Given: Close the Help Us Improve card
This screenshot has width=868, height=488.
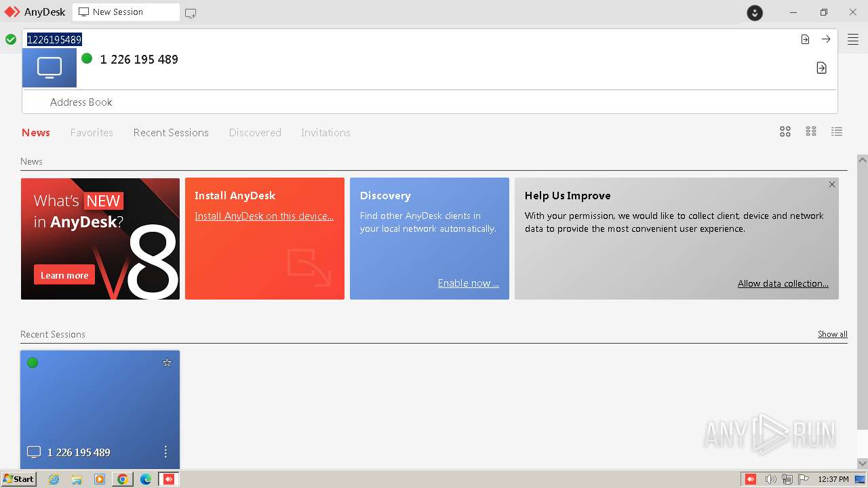Looking at the screenshot, I should coord(831,184).
